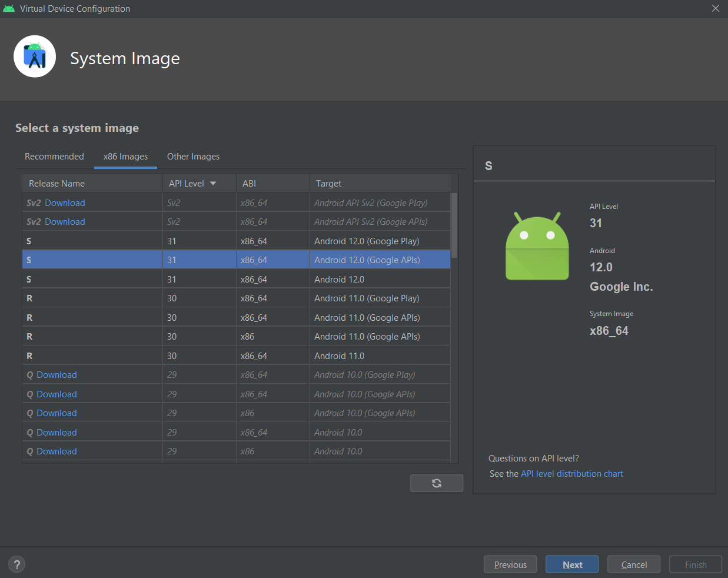This screenshot has height=578, width=728.
Task: Click the Android icon in title bar
Action: click(x=9, y=8)
